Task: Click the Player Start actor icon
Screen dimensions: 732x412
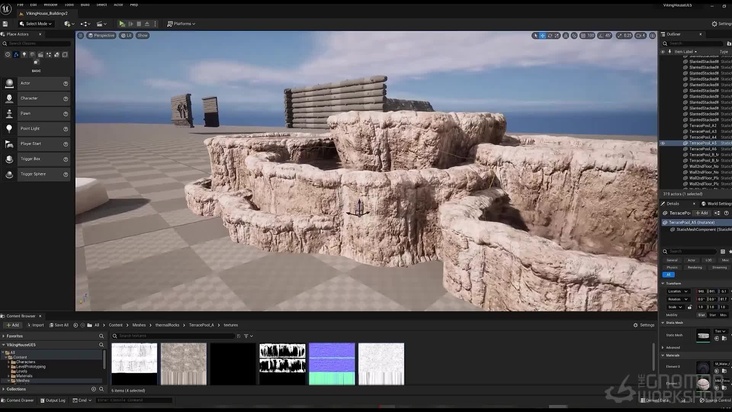Action: click(9, 143)
